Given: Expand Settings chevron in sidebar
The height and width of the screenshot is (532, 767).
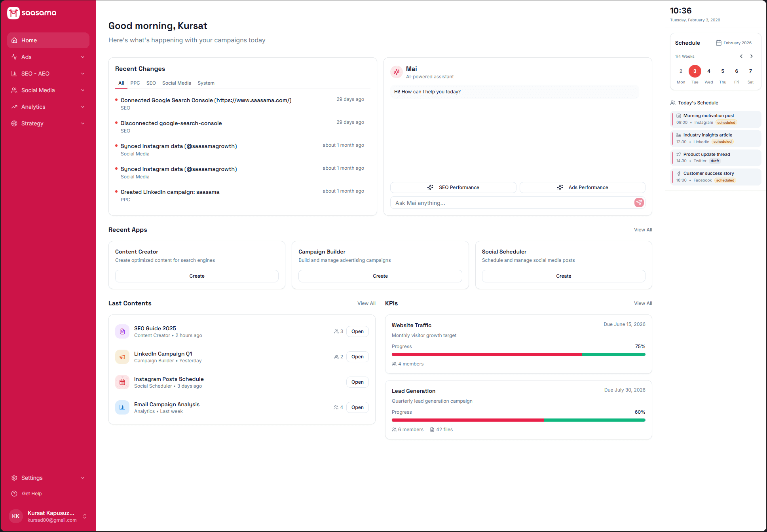Looking at the screenshot, I should pyautogui.click(x=83, y=478).
